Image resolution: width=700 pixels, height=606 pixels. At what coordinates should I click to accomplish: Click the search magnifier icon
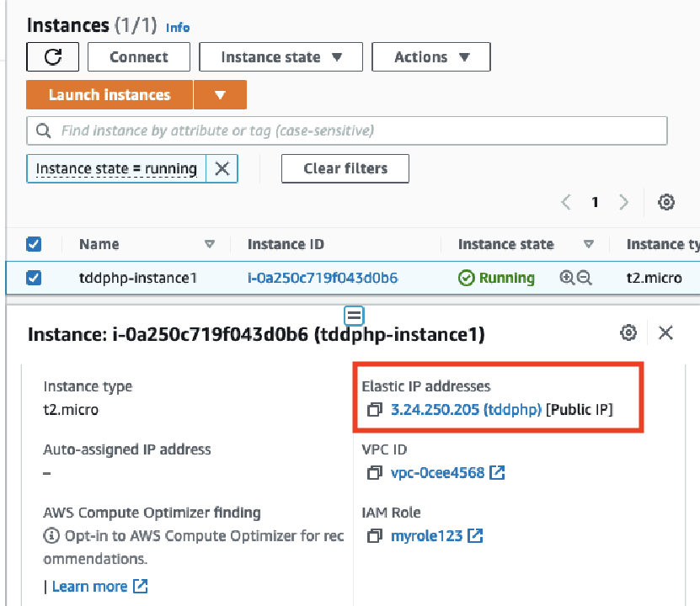43,130
